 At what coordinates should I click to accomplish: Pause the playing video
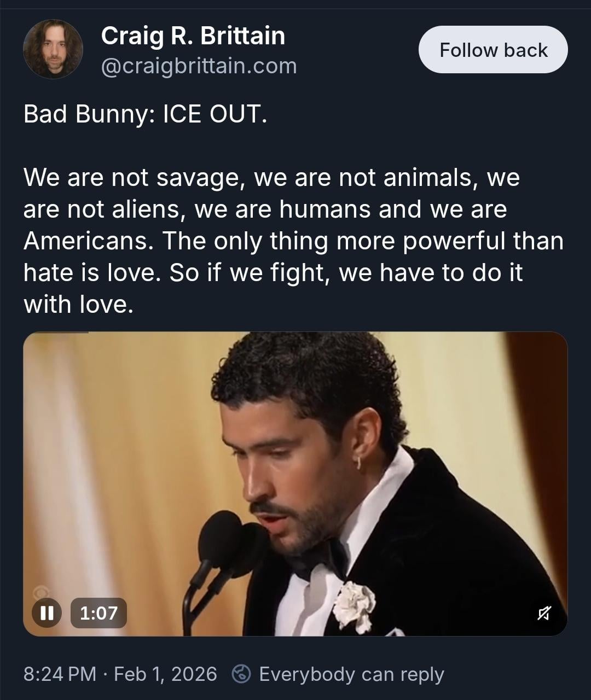pos(47,612)
